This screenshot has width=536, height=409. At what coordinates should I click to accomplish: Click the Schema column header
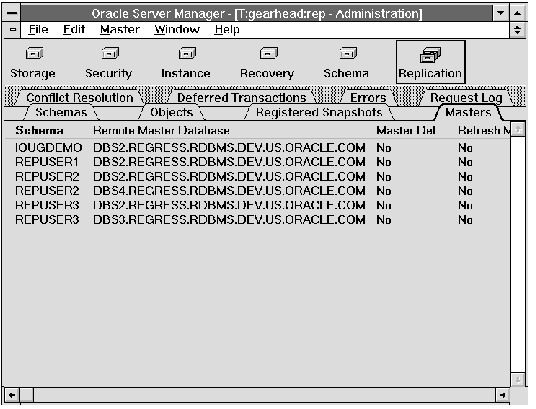point(39,130)
